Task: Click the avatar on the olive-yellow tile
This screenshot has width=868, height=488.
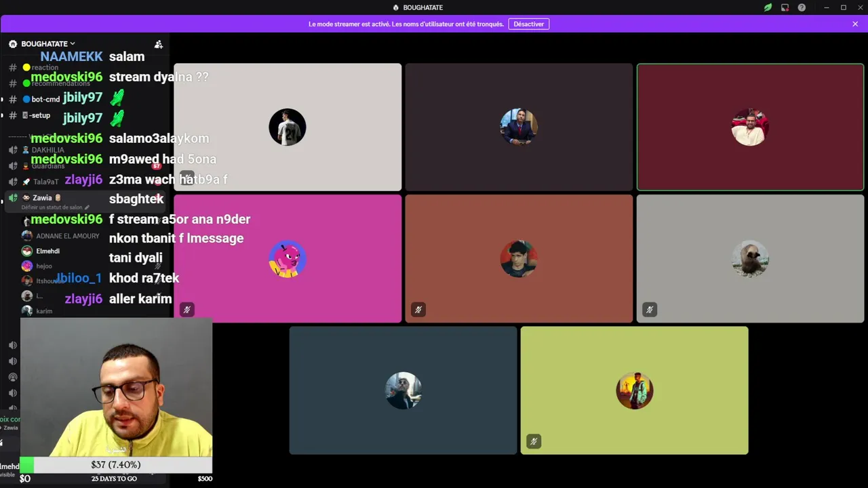Action: coord(635,390)
